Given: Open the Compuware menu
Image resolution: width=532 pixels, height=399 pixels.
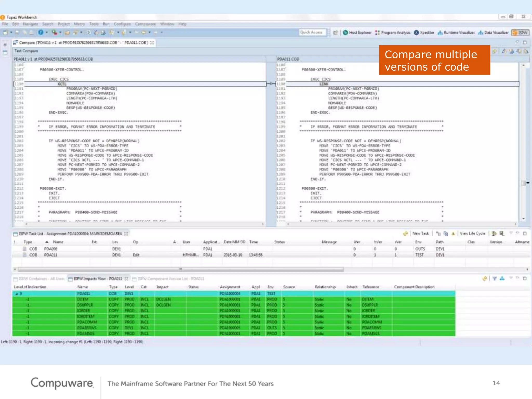Looking at the screenshot, I should [145, 24].
